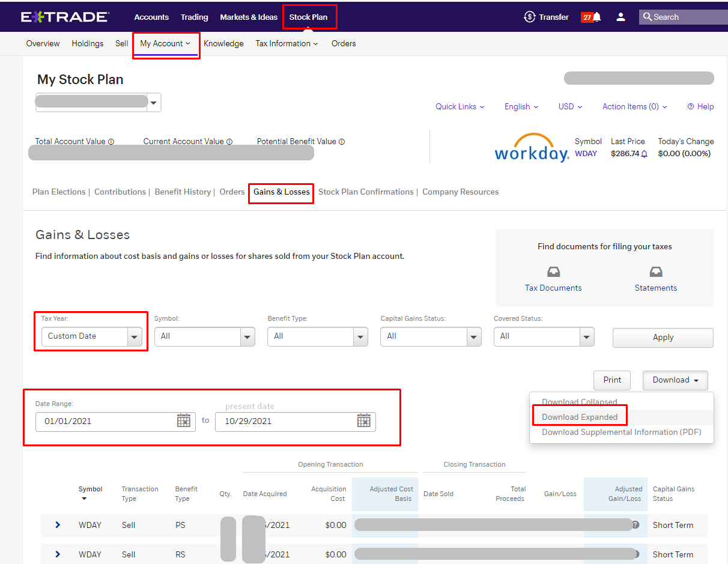
Task: Switch to the Benefit History tab
Action: [183, 192]
